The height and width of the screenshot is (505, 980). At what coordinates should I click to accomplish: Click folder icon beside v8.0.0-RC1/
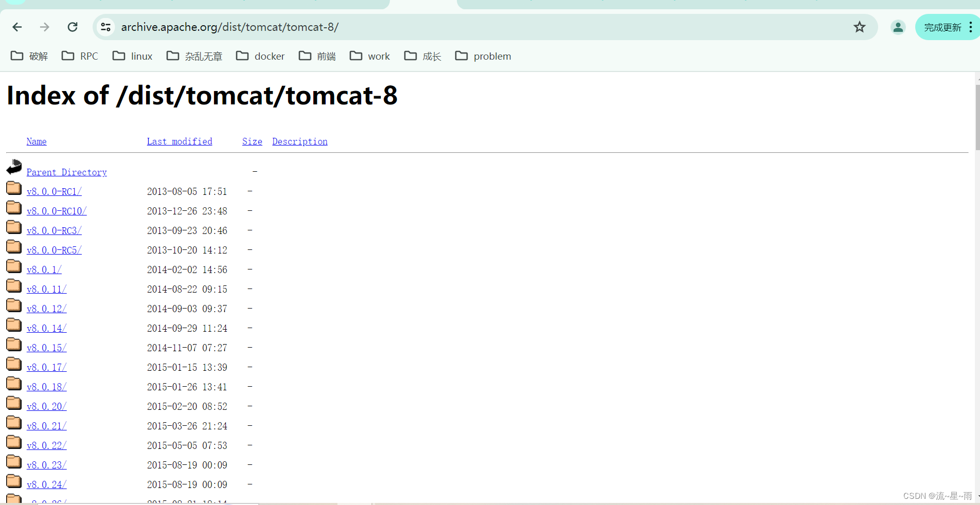point(14,188)
